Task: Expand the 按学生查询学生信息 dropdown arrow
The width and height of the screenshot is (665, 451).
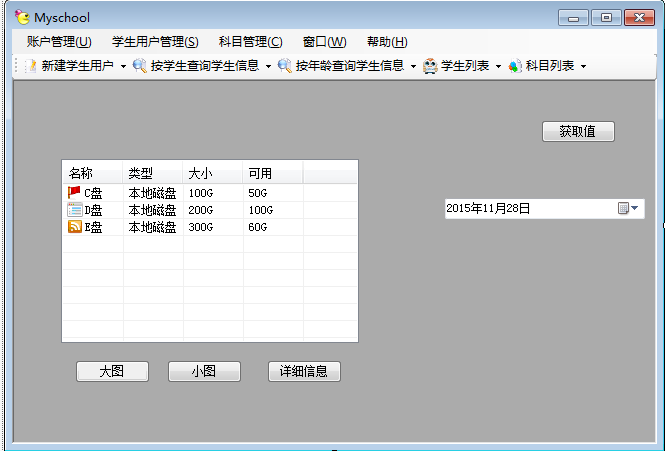Action: point(268,66)
